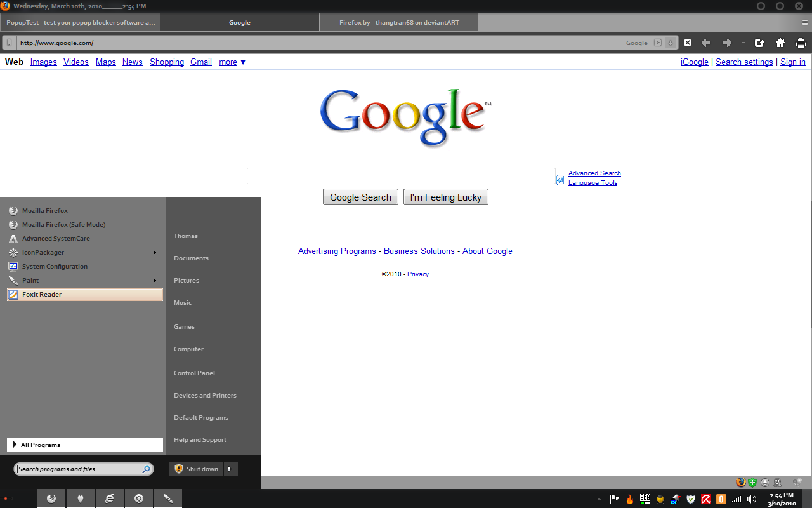Click the Shut down button

pyautogui.click(x=196, y=469)
